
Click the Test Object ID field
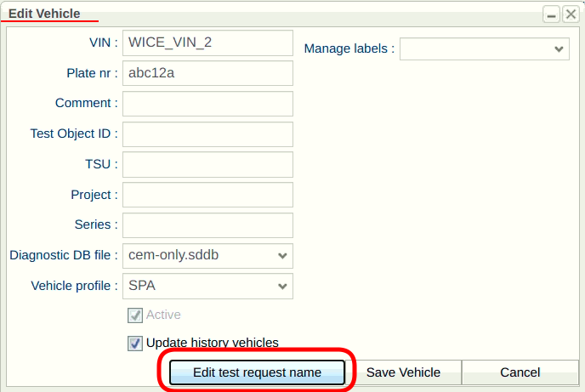click(x=207, y=134)
